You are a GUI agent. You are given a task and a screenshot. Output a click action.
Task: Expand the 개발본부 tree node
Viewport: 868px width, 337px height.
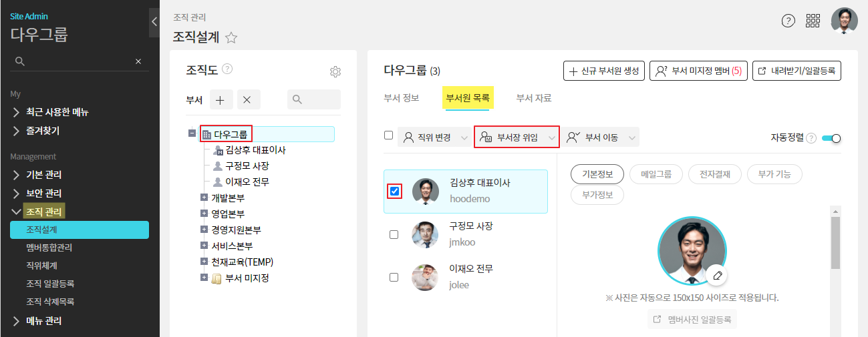(204, 198)
